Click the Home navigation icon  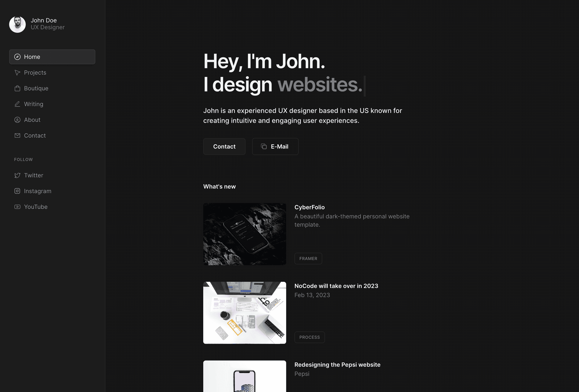tap(17, 56)
